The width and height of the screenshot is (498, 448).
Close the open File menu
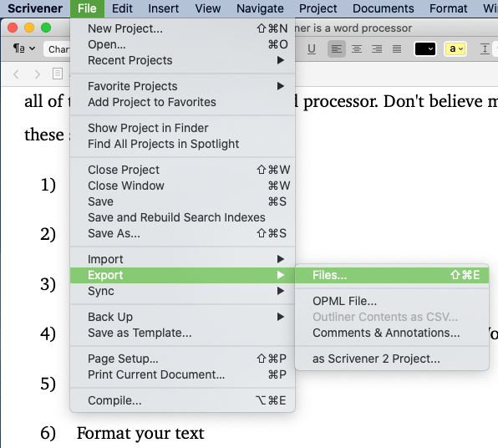pyautogui.click(x=87, y=8)
